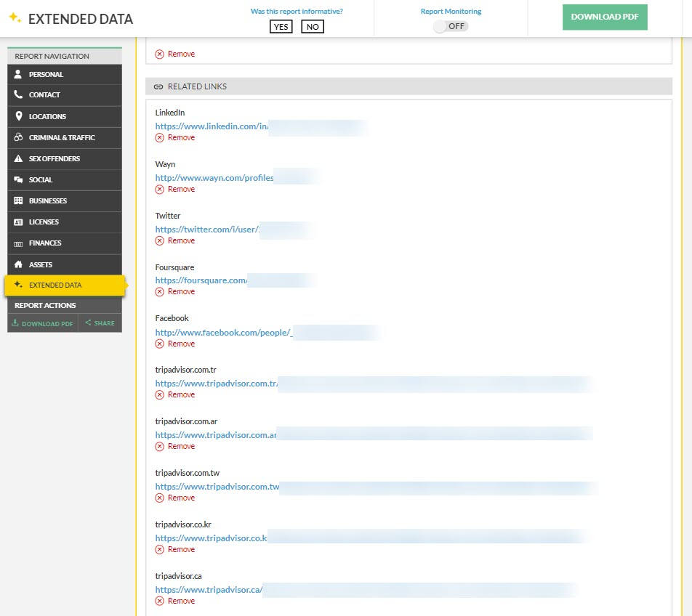
Task: Open the tripadvisor.co.kr URL
Action: pos(211,538)
